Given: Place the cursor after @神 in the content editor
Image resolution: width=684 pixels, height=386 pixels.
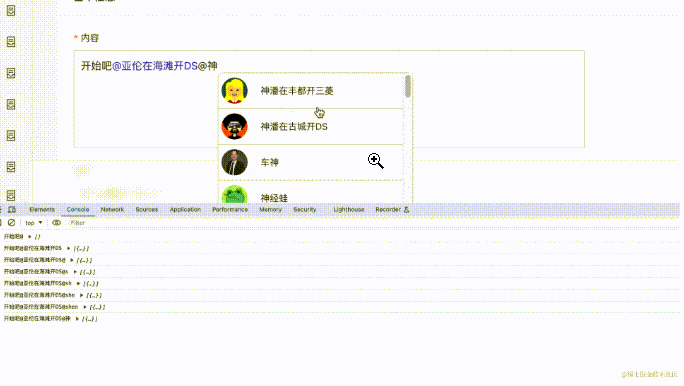Looking at the screenshot, I should click(218, 66).
